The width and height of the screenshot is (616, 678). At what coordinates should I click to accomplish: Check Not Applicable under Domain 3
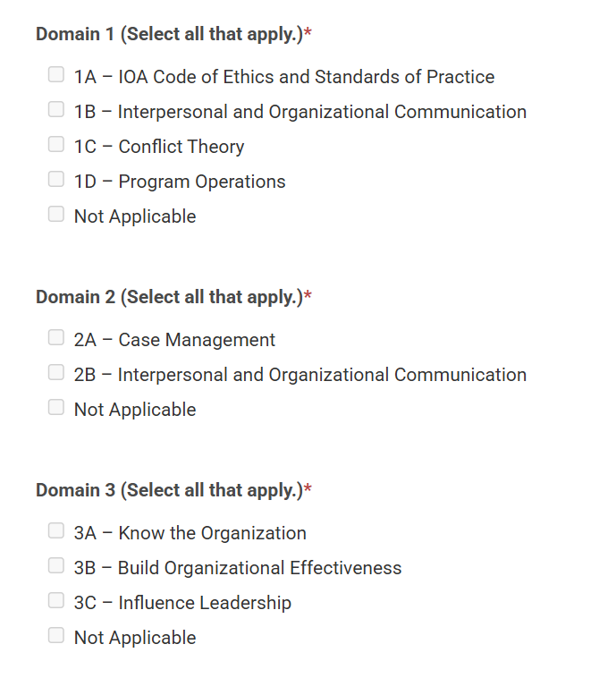click(x=56, y=636)
